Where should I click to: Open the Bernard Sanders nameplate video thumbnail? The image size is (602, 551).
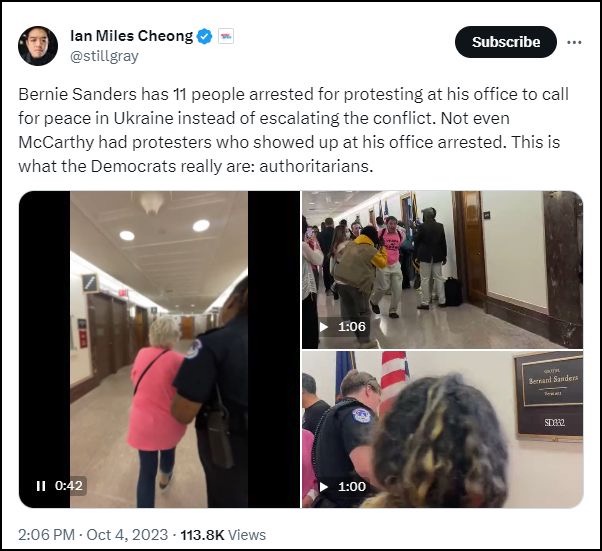[x=442, y=430]
